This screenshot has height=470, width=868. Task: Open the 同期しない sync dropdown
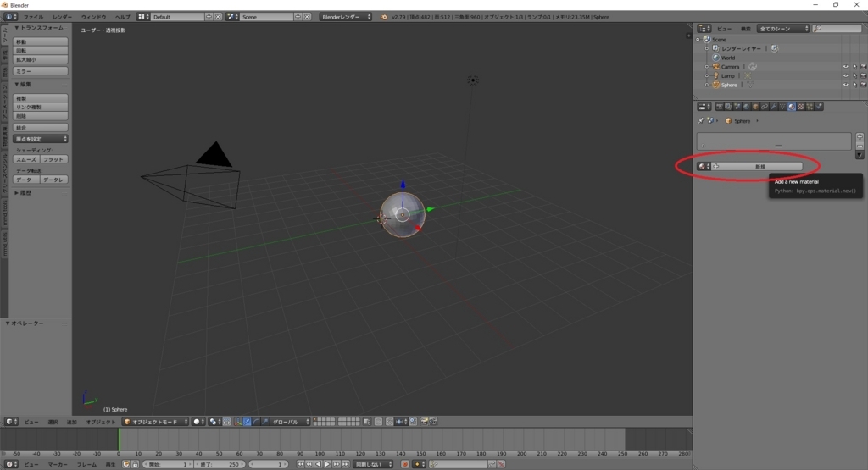click(373, 464)
